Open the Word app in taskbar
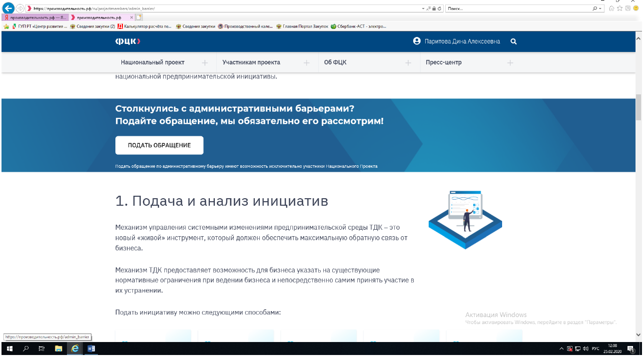Screen dimensions: 644x359 [x=91, y=349]
